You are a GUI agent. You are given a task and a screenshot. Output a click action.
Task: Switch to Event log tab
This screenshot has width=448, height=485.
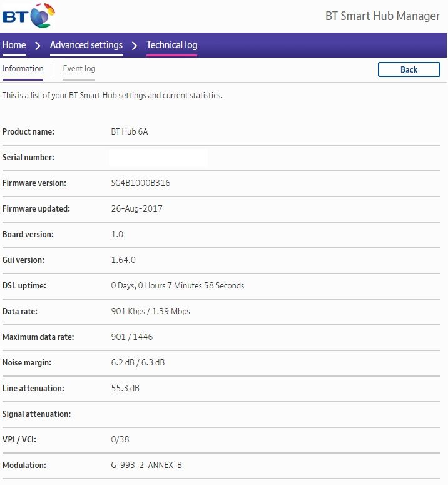[79, 68]
